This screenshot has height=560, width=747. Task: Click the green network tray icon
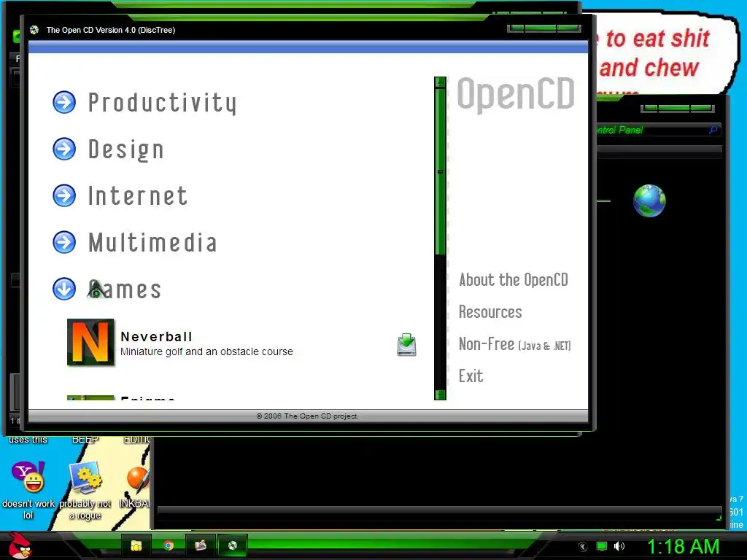(x=602, y=547)
